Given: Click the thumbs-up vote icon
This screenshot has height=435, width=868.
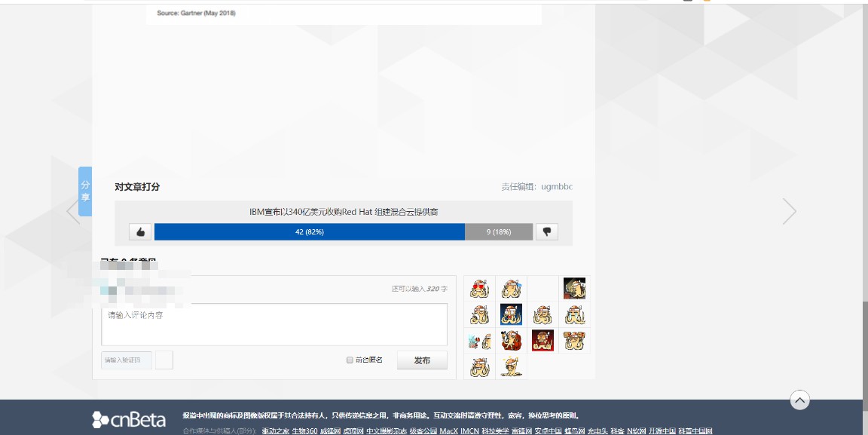Looking at the screenshot, I should click(140, 231).
